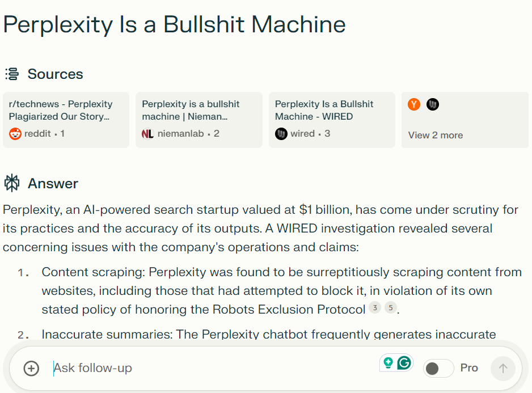The height and width of the screenshot is (393, 532).
Task: Click the Answer section heading
Action: point(53,183)
